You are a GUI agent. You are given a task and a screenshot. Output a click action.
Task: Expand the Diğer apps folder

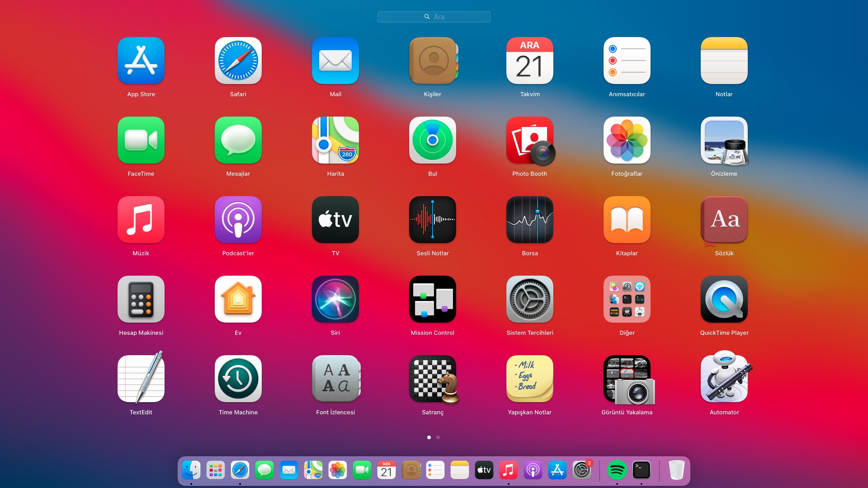click(627, 300)
